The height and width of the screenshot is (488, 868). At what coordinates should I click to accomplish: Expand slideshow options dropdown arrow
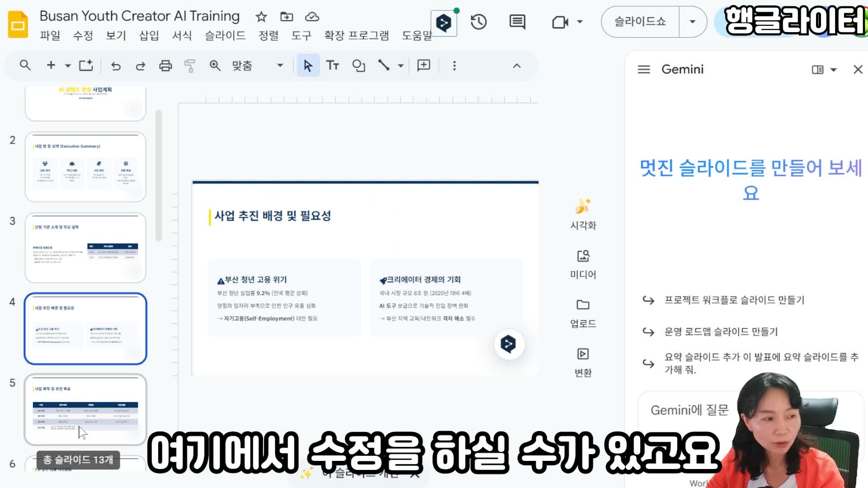pyautogui.click(x=692, y=22)
